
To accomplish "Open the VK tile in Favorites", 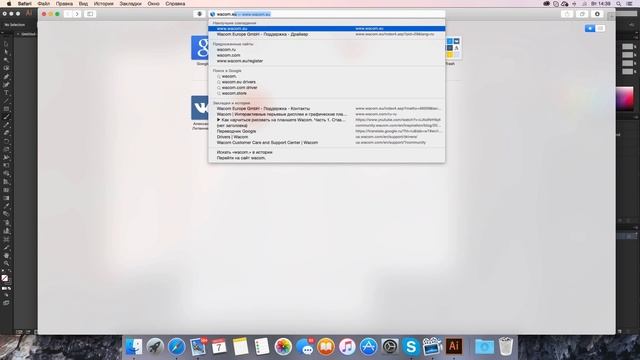I will (200, 108).
